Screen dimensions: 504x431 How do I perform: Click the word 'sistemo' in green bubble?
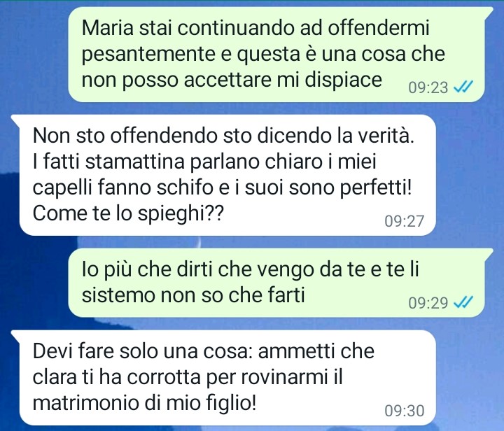coord(118,295)
